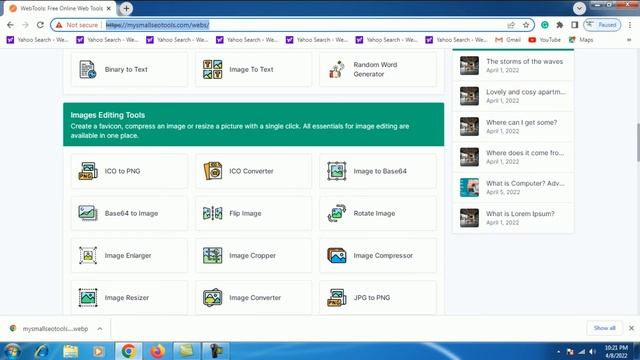Click the volume icon in system tray
Viewport: 640px width, 360px height.
coord(592,351)
